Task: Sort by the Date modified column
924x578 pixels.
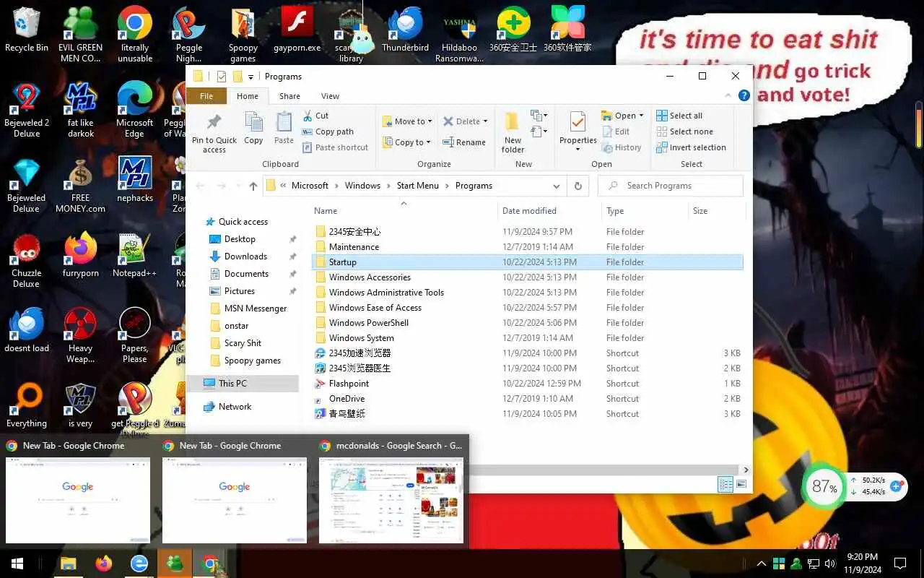Action: point(549,211)
